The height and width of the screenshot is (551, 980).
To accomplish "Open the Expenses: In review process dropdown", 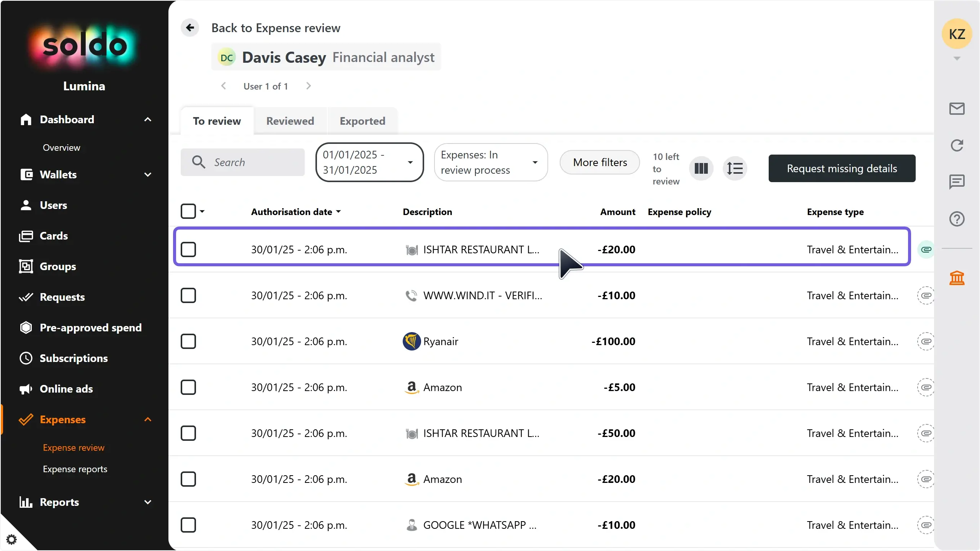I will point(491,162).
